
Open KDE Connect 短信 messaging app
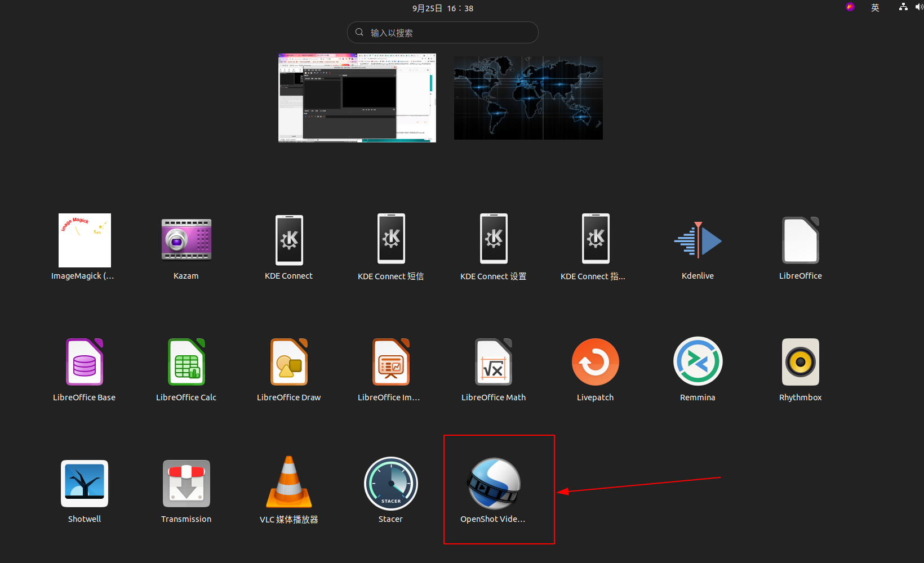(x=390, y=239)
